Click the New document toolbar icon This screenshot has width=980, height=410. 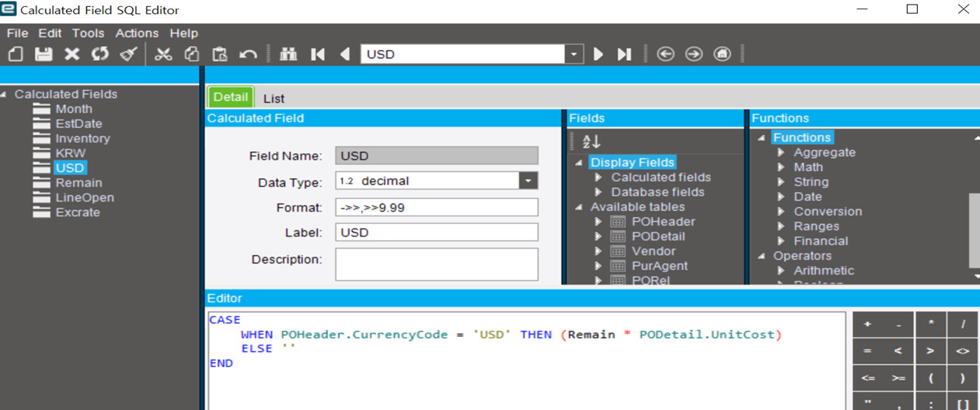pyautogui.click(x=16, y=54)
